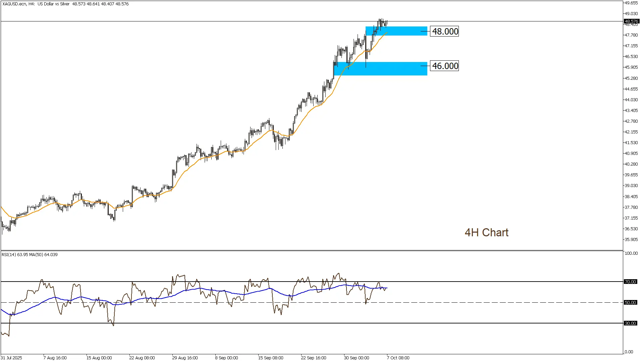Click the 49.655 price scale value
The height and width of the screenshot is (362, 644).
631,3
